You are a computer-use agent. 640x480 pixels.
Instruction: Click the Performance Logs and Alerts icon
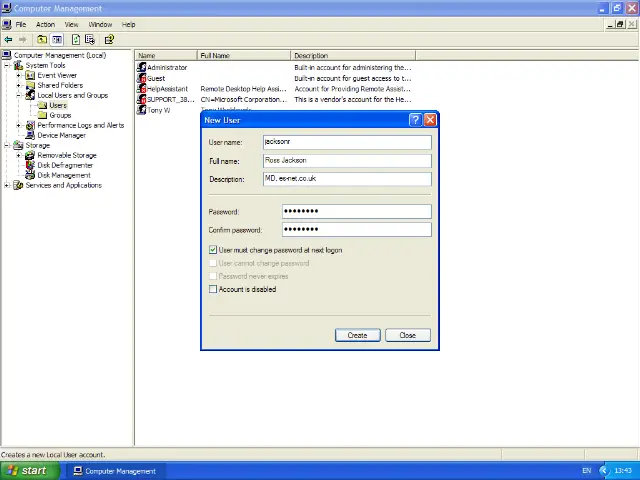click(x=30, y=125)
